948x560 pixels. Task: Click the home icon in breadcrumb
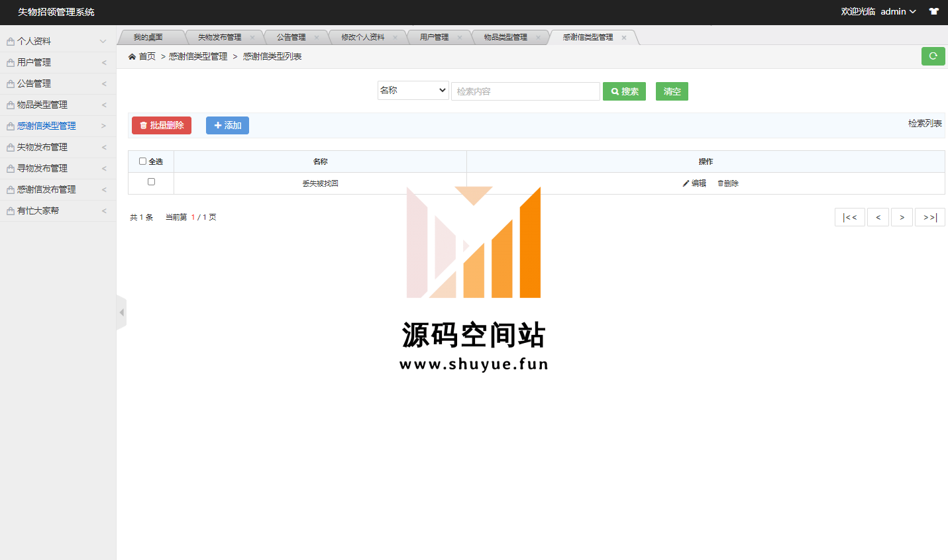coord(132,56)
